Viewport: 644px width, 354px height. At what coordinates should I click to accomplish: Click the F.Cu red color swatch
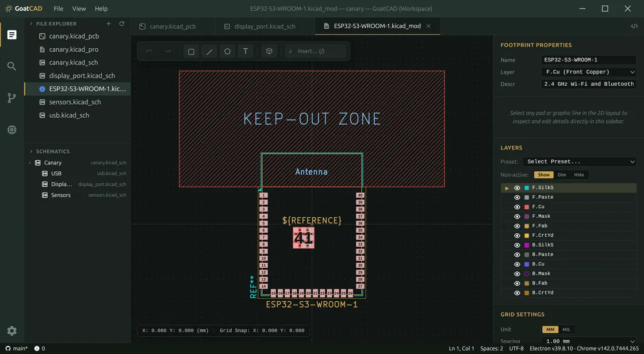(527, 207)
